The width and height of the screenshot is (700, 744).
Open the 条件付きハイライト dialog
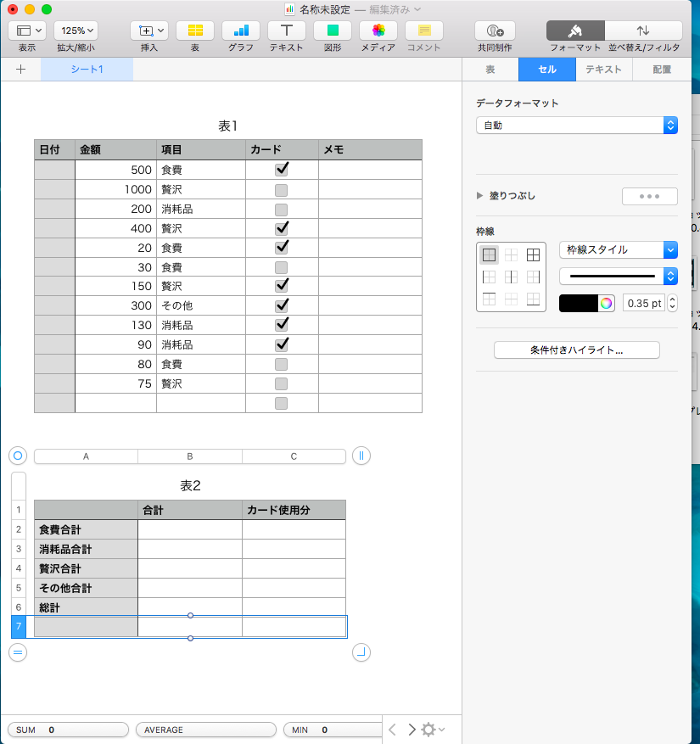576,350
